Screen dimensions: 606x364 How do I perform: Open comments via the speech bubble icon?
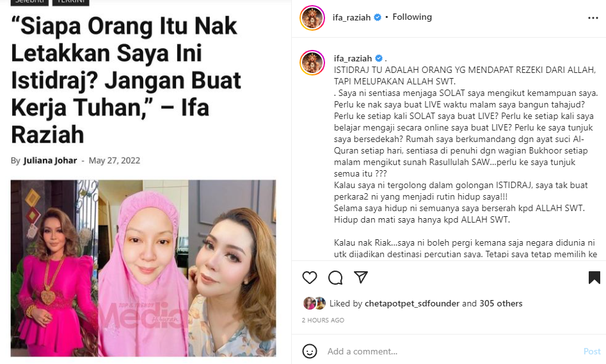coord(335,278)
